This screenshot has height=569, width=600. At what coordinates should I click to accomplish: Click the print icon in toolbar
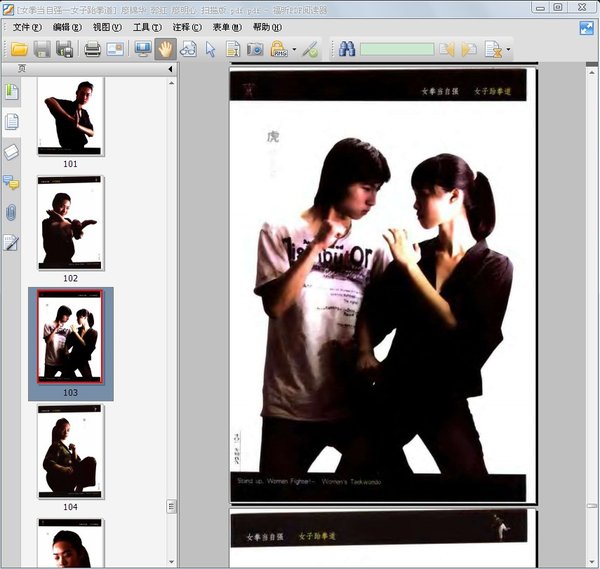click(92, 49)
